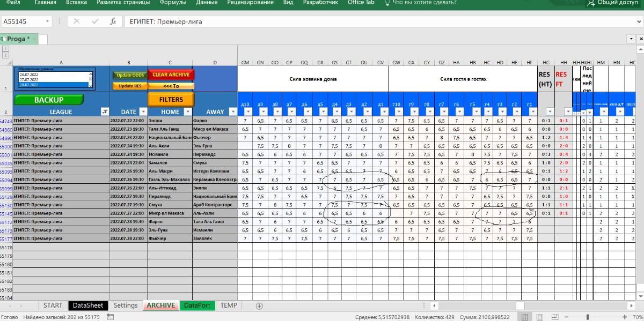
Task: Open the Файл menu
Action: (14, 2)
